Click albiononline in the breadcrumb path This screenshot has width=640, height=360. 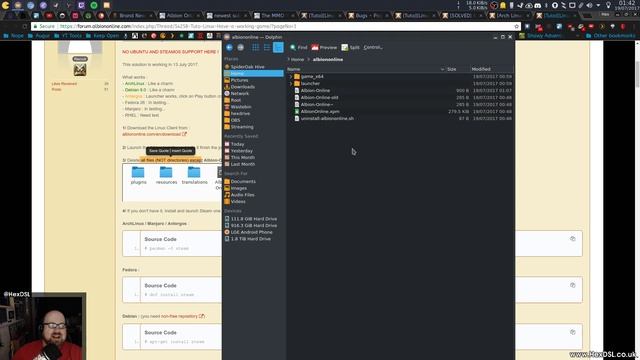(x=328, y=60)
